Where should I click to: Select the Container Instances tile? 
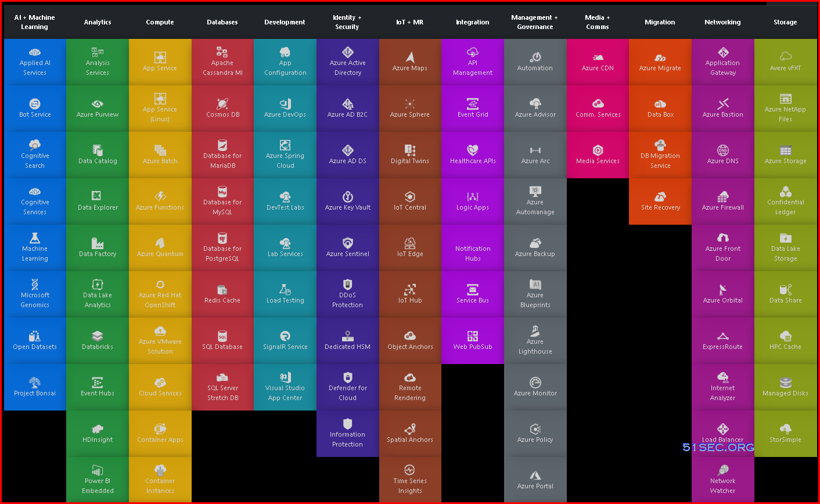[x=160, y=480]
